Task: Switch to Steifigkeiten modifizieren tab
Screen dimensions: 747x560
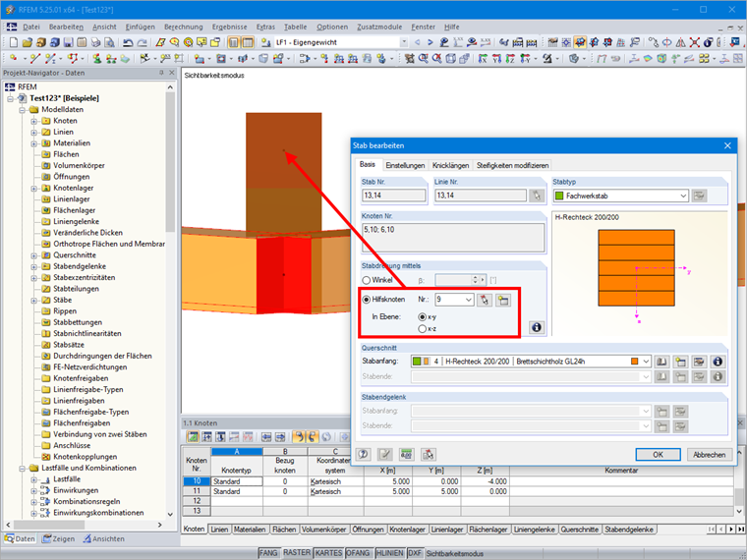Action: [x=513, y=165]
